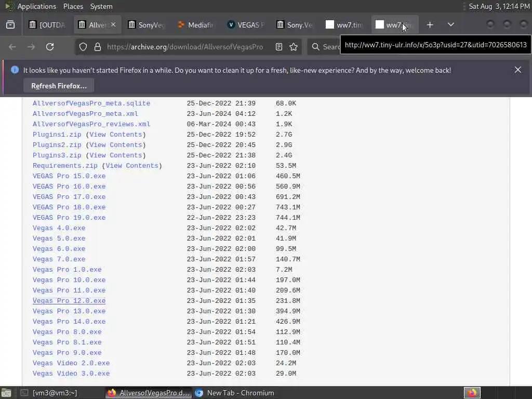Screen dimensions: 532x399
Task: Download VEGAS Pro 19.0.exe
Action: 69,218
